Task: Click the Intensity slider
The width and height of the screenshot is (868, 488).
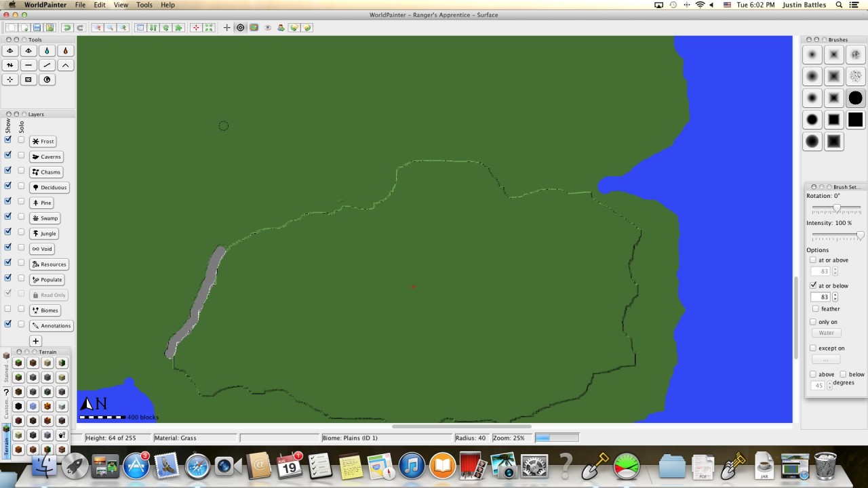Action: 836,236
